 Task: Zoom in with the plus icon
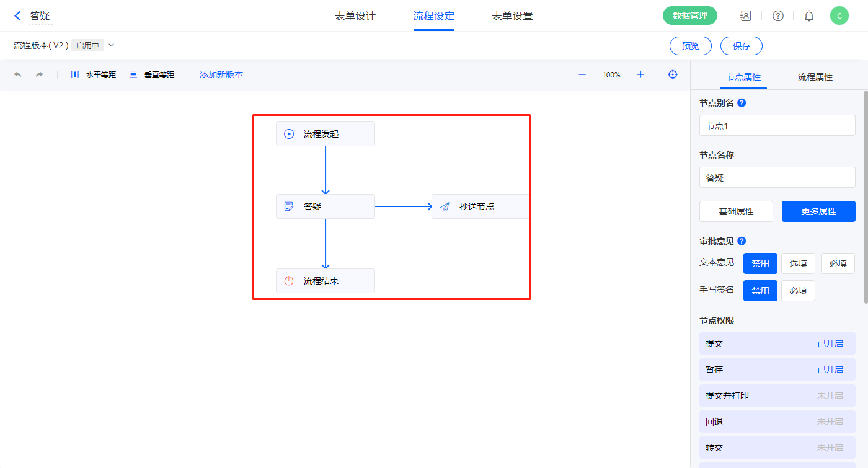(640, 74)
